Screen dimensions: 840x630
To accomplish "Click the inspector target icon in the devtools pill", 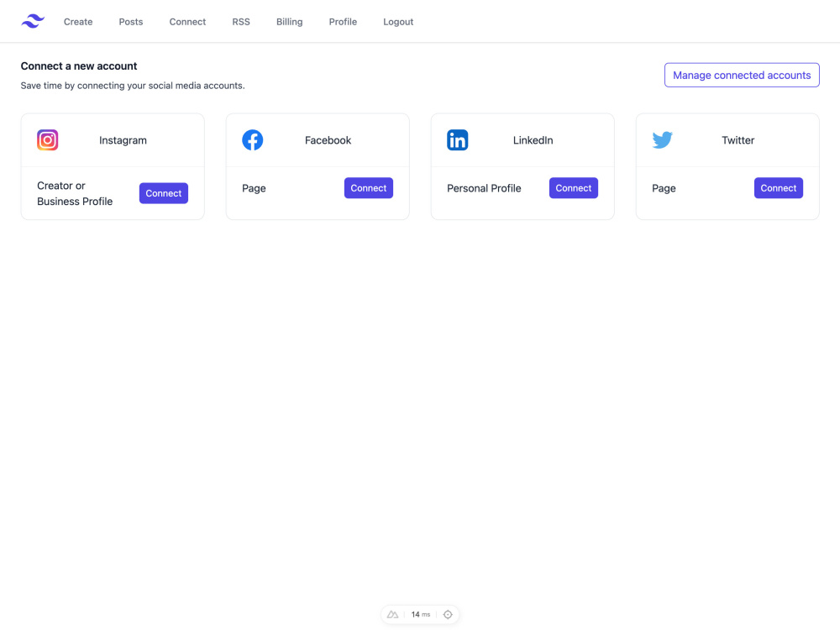I will (x=448, y=615).
